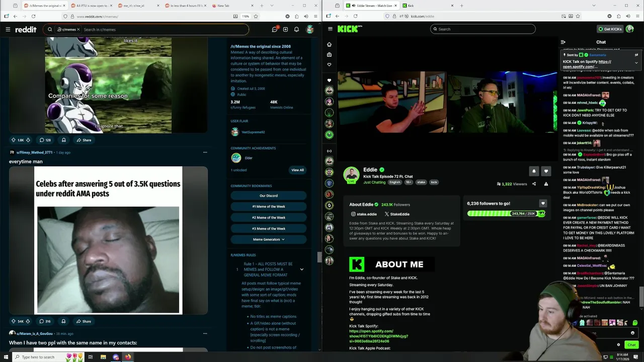The image size is (644, 362).
Task: Collapse the Kick chat panel
Action: pos(563,42)
